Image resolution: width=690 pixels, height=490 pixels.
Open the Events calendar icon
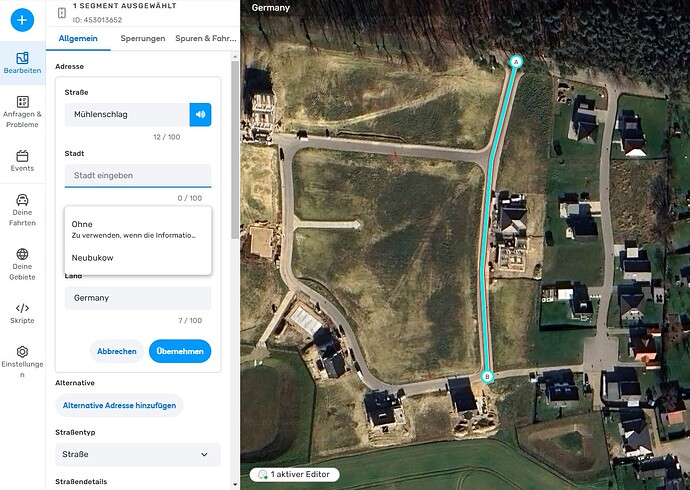22,161
